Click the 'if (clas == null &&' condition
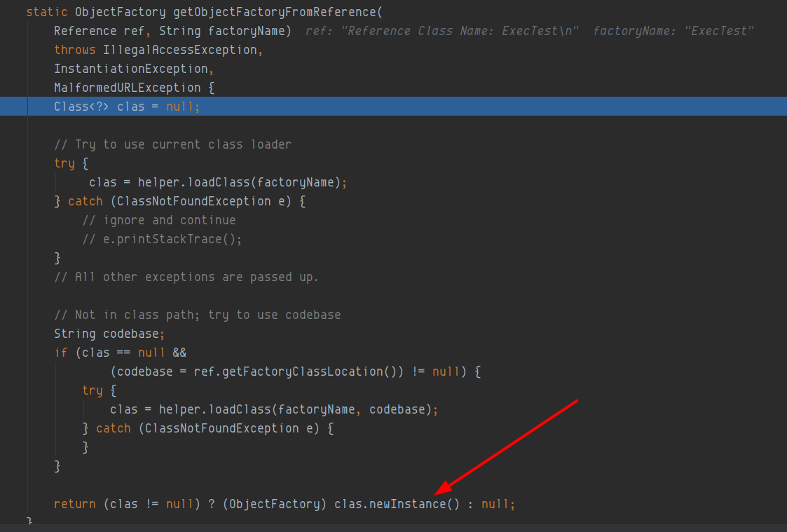Image resolution: width=787 pixels, height=532 pixels. coord(120,353)
